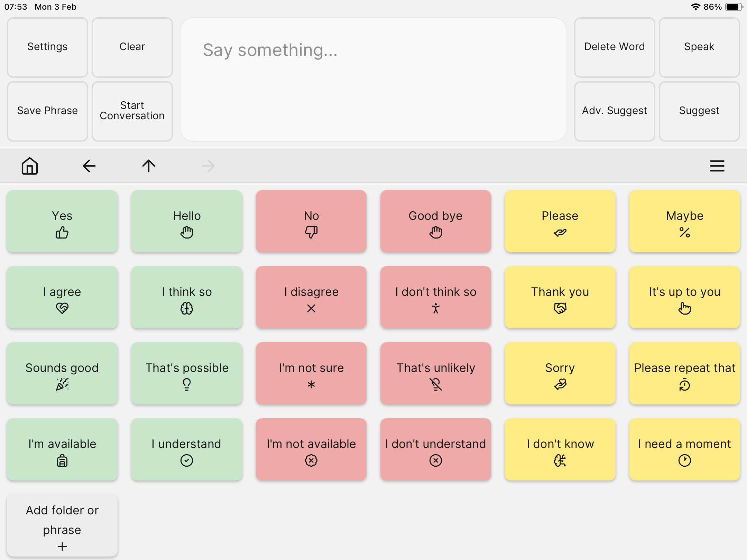
Task: Select the Sorry tile
Action: (x=560, y=373)
